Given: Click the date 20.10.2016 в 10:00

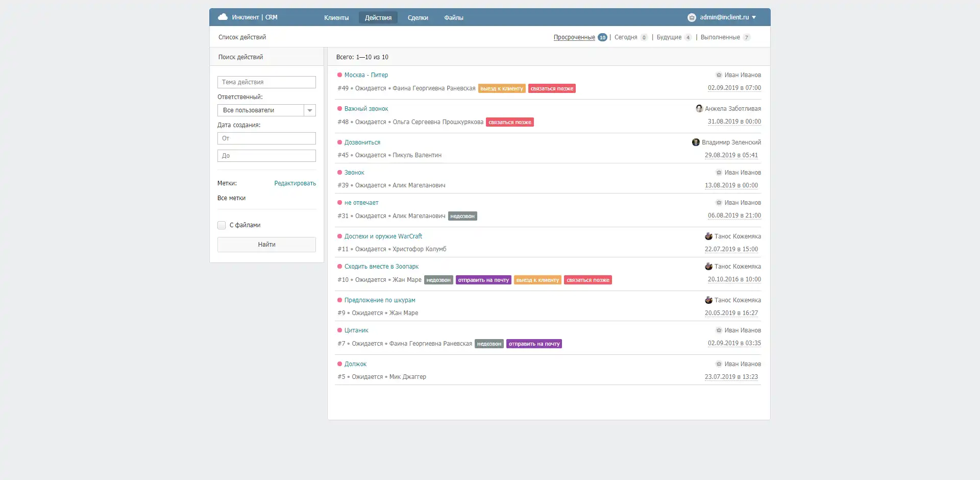Looking at the screenshot, I should coord(734,279).
